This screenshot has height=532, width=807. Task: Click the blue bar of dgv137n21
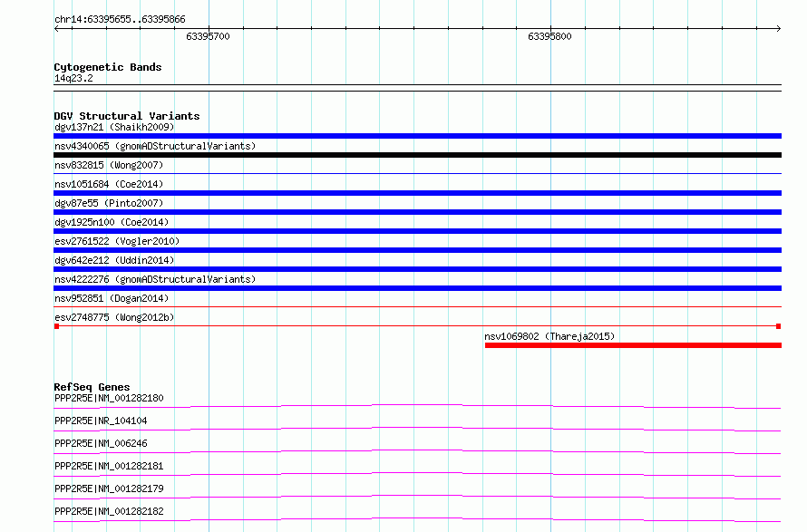(417, 136)
